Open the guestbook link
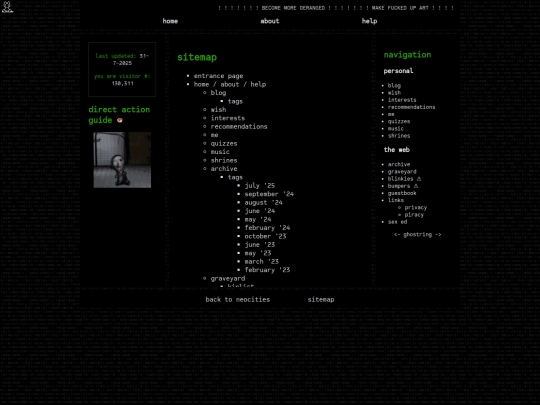This screenshot has height=405, width=540. pyautogui.click(x=402, y=193)
